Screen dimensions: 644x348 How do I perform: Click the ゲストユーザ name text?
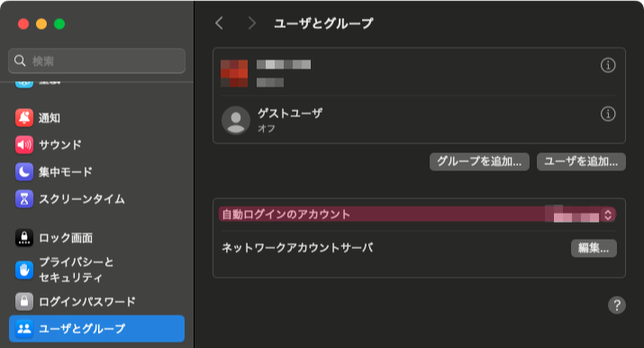tap(289, 113)
